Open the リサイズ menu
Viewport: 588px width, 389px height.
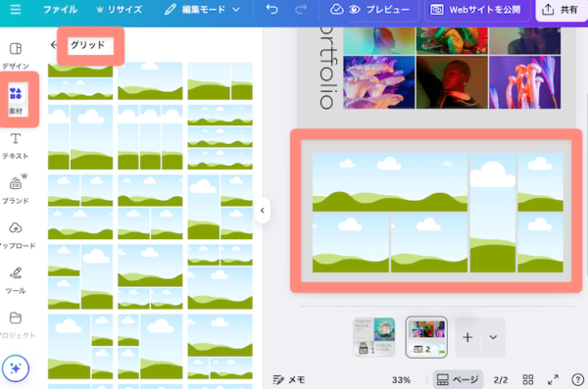(x=120, y=10)
